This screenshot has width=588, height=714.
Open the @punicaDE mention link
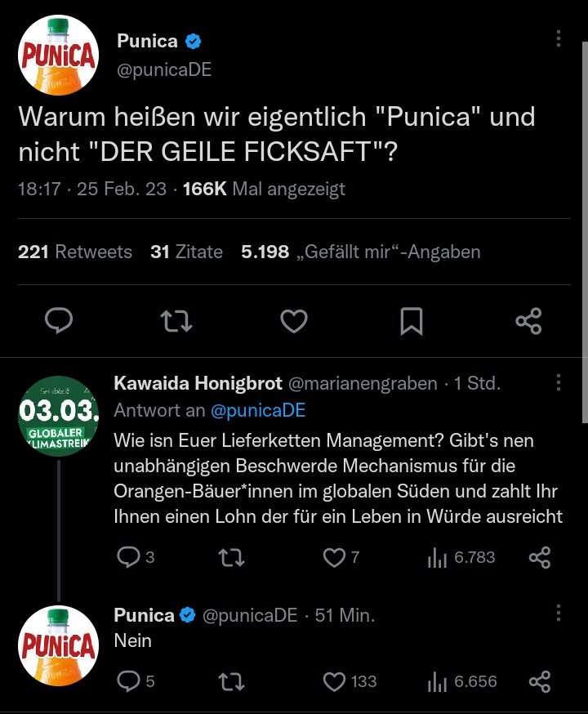(257, 410)
